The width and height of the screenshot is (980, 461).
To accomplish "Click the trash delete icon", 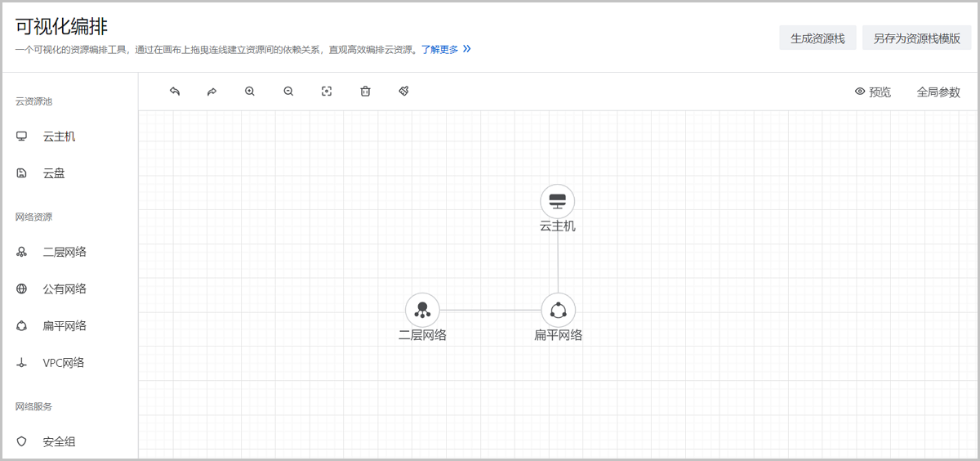I will click(365, 92).
